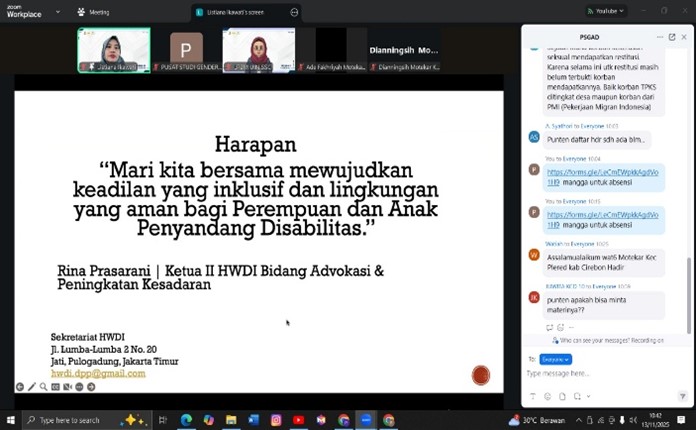Screen dimensions: 696x430
Task: Open Instagram from the taskbar
Action: 276,420
